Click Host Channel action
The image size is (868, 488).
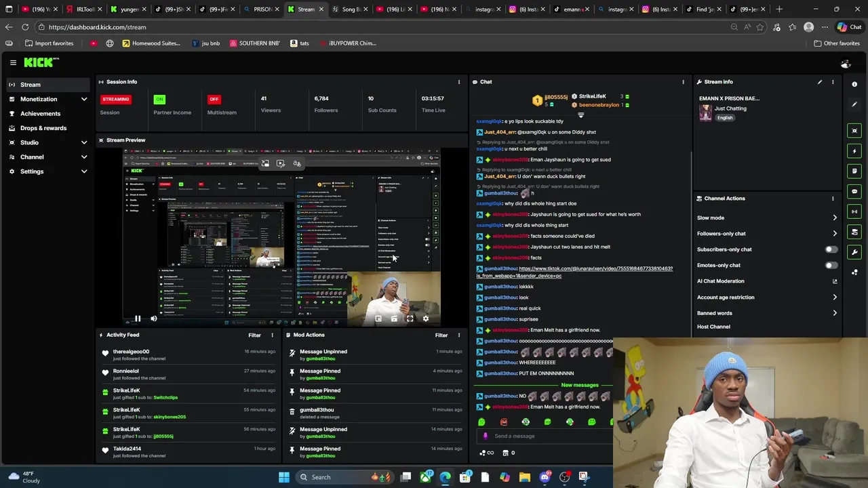pos(713,327)
